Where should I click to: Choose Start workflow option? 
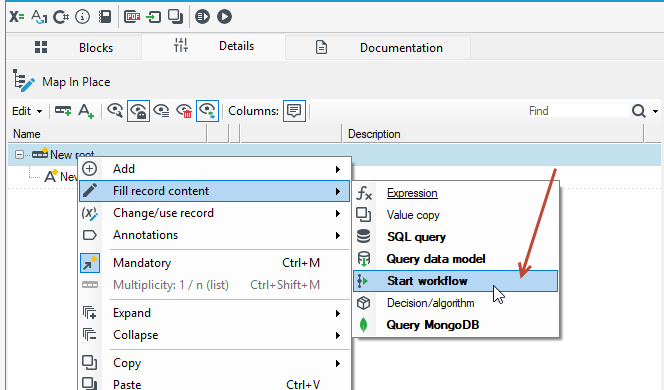click(455, 281)
